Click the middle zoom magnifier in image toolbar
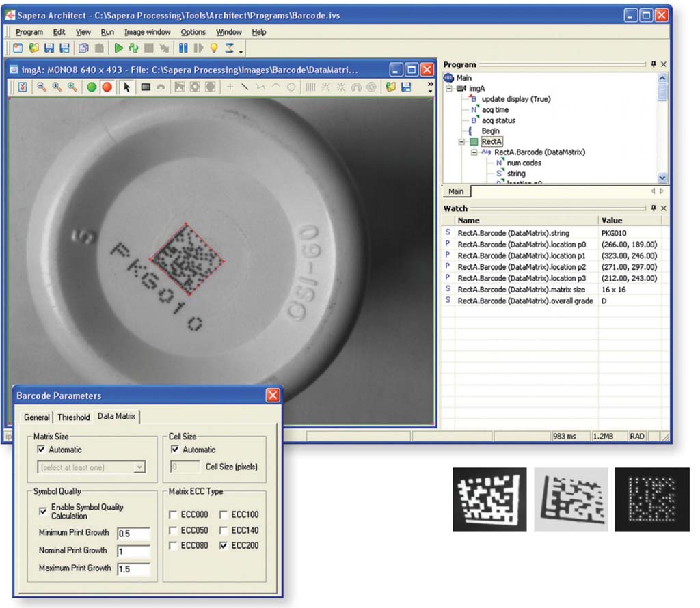Viewport: 700px width, 608px height. pyautogui.click(x=57, y=87)
